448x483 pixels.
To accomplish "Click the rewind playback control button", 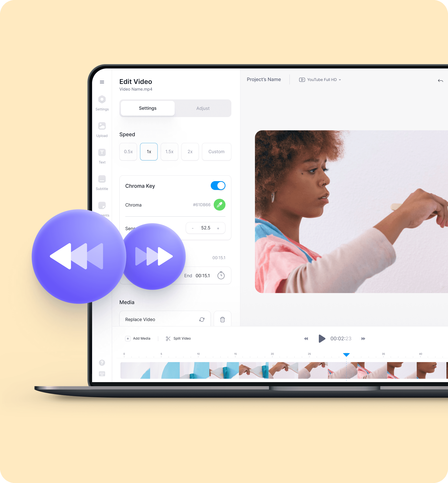I will (x=305, y=338).
